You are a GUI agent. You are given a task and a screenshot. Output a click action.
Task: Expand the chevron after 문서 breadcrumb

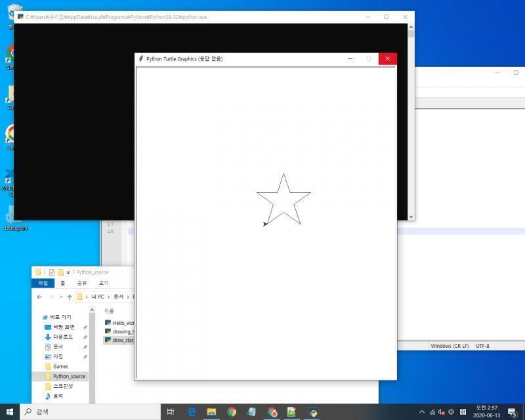tap(128, 297)
